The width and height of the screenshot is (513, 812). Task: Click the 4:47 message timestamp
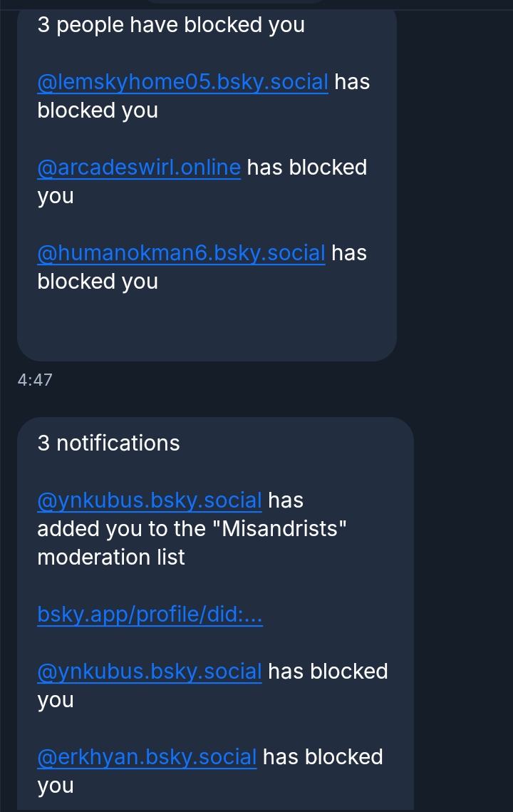pos(35,380)
